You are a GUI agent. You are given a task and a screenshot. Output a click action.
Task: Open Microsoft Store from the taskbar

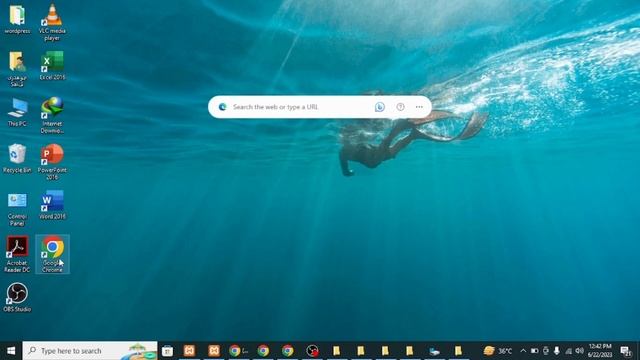pos(167,351)
